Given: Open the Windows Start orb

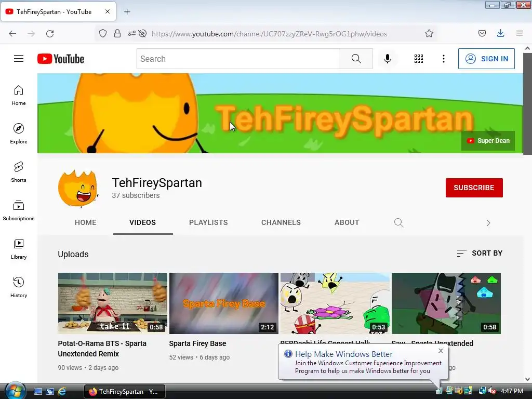Looking at the screenshot, I should tap(15, 391).
